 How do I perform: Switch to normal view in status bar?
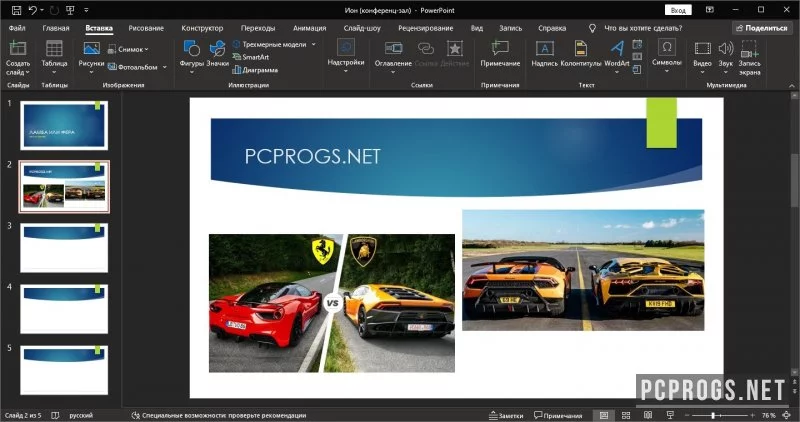604,415
